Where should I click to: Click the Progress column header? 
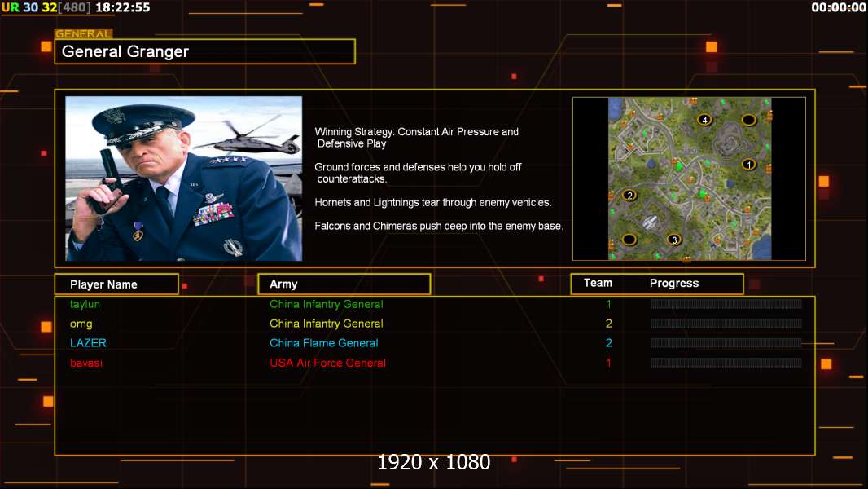pos(673,284)
